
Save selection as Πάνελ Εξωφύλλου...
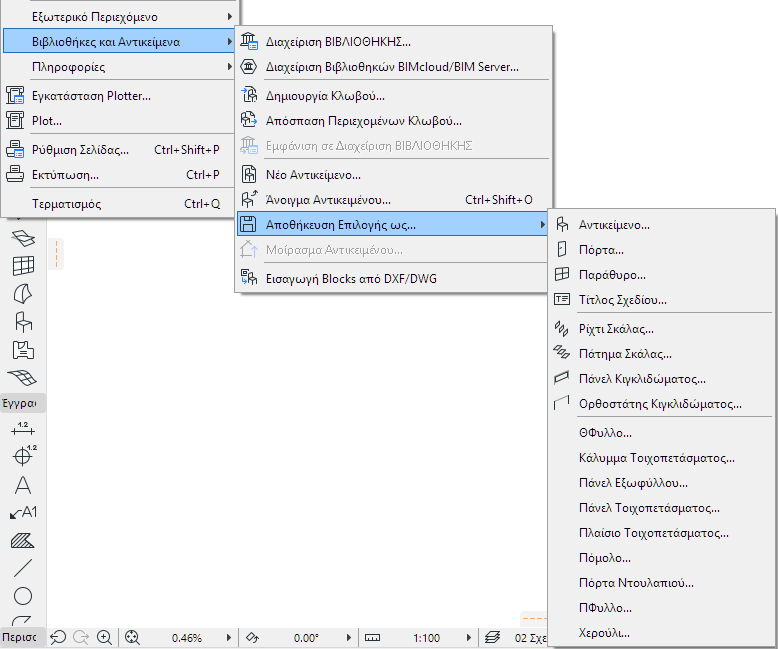point(662,483)
